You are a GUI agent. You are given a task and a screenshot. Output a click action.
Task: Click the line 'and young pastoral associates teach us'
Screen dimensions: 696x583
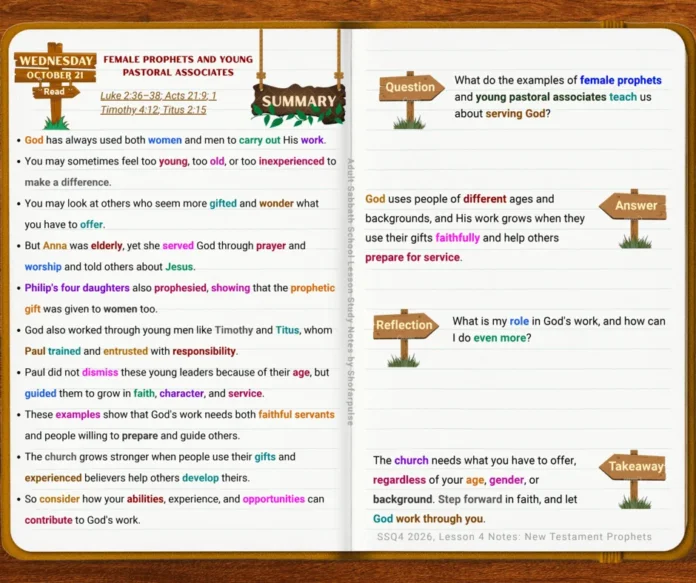[553, 97]
